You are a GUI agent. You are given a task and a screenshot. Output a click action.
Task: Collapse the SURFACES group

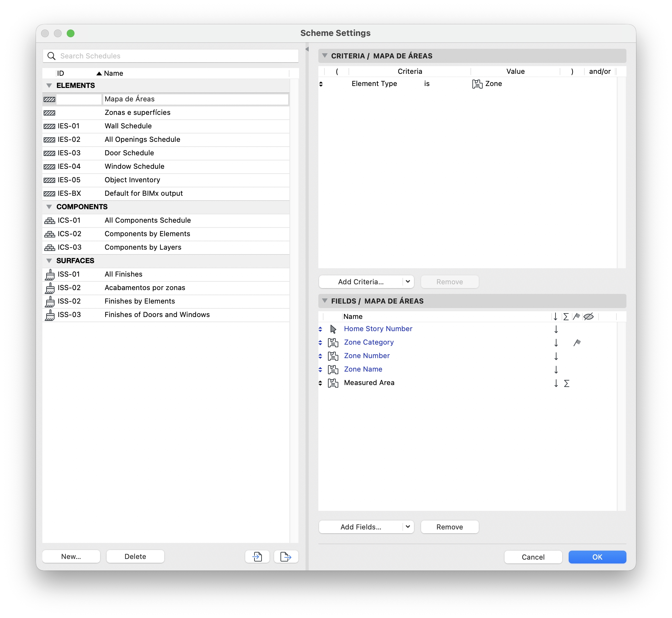click(49, 261)
